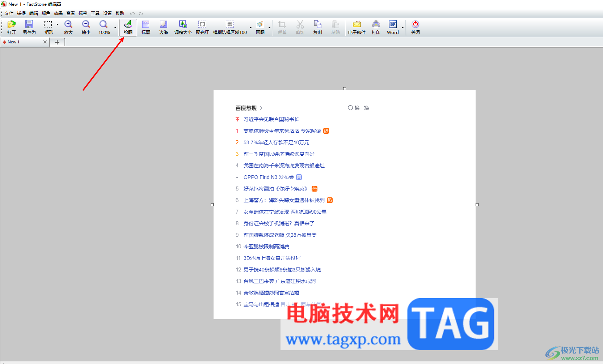Click the text 萧敬腾晒婚纱照官宣结婚
603x364 pixels.
tap(271, 293)
